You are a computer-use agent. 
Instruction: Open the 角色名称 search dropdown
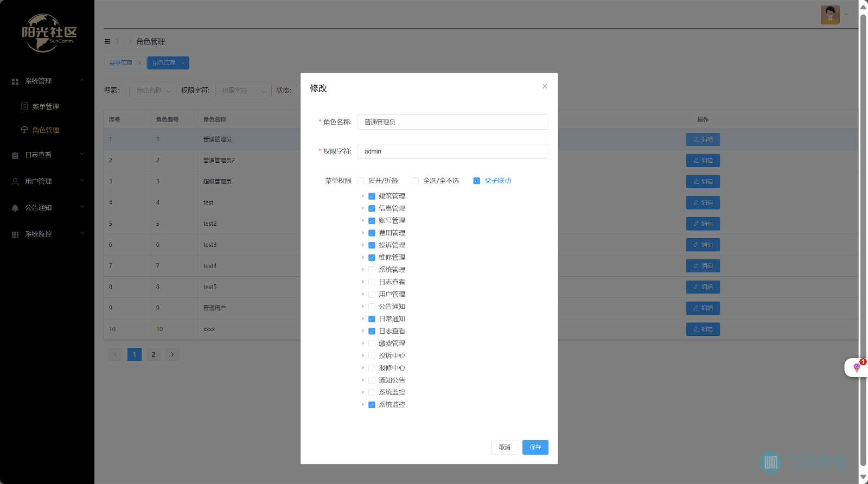pyautogui.click(x=153, y=91)
